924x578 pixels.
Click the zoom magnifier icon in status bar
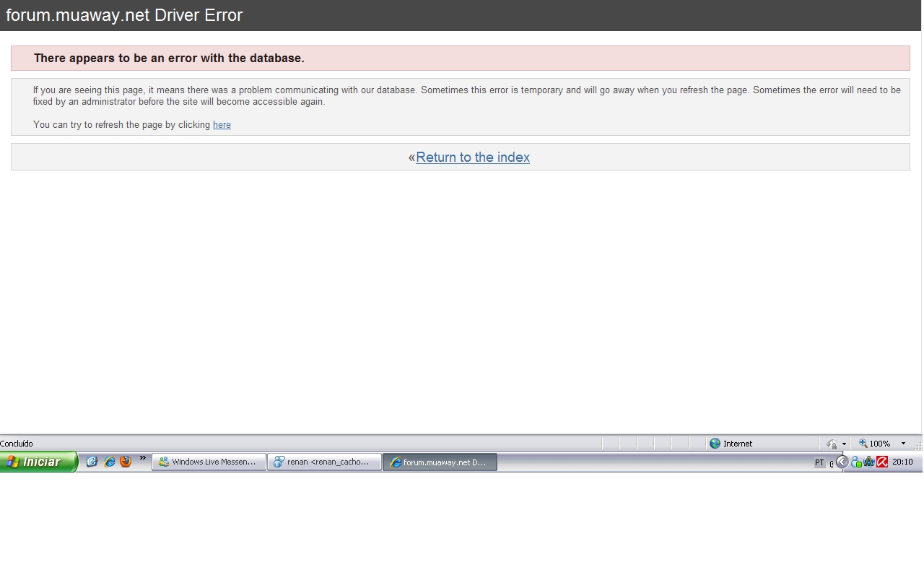(863, 444)
